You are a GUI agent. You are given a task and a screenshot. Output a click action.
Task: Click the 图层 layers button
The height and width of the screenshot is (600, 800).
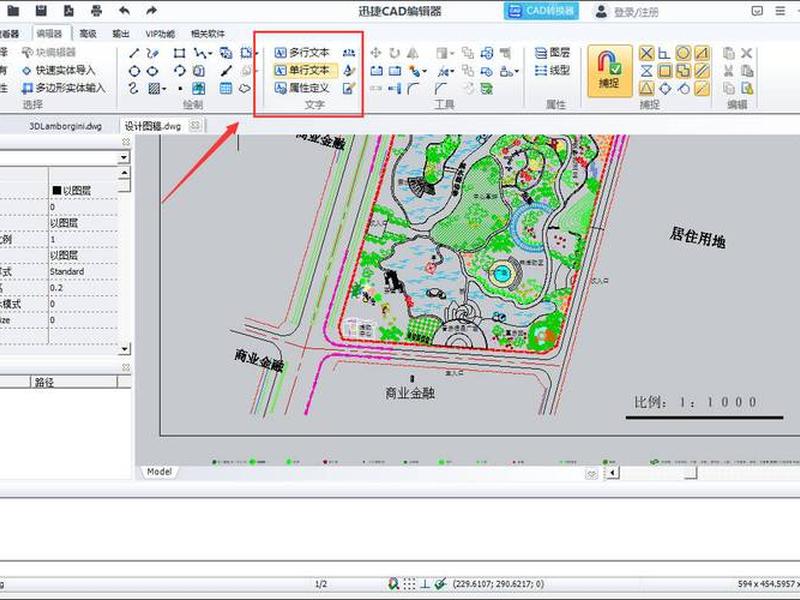pos(552,53)
